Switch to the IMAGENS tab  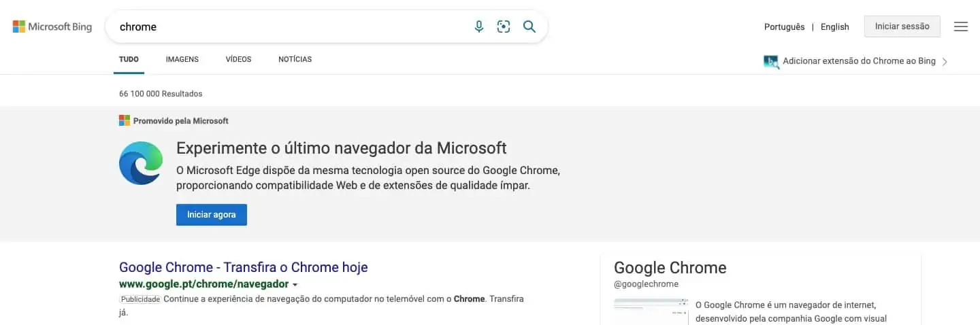(x=182, y=59)
